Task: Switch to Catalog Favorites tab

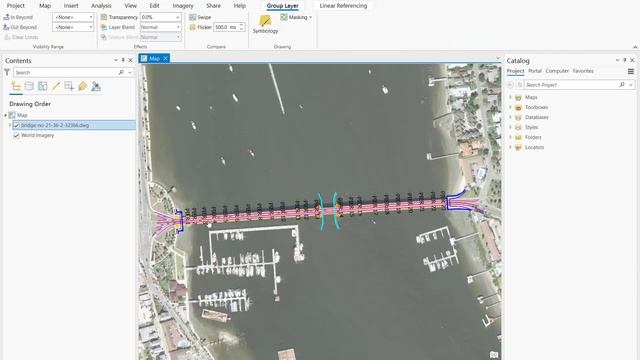Action: [583, 71]
